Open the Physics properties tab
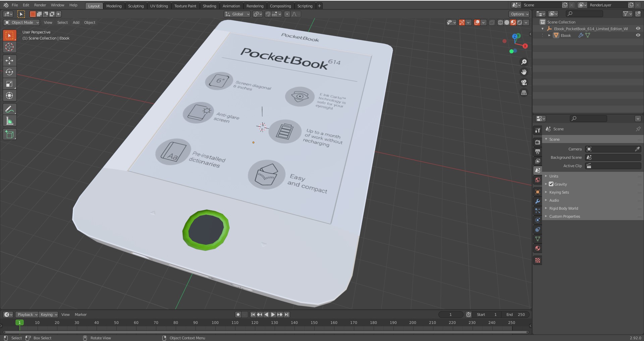The width and height of the screenshot is (644, 341). pos(538,220)
